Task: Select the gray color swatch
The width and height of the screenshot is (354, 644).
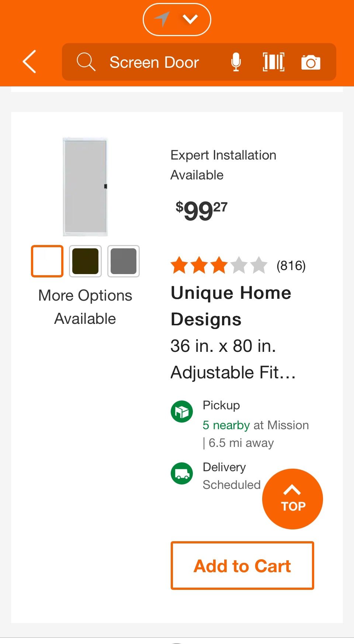Action: 124,261
